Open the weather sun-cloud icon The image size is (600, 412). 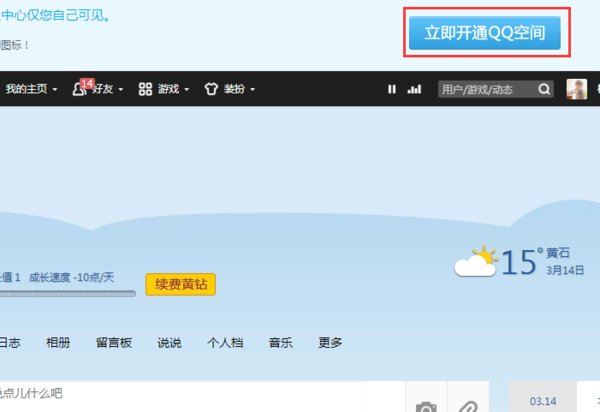click(x=476, y=262)
